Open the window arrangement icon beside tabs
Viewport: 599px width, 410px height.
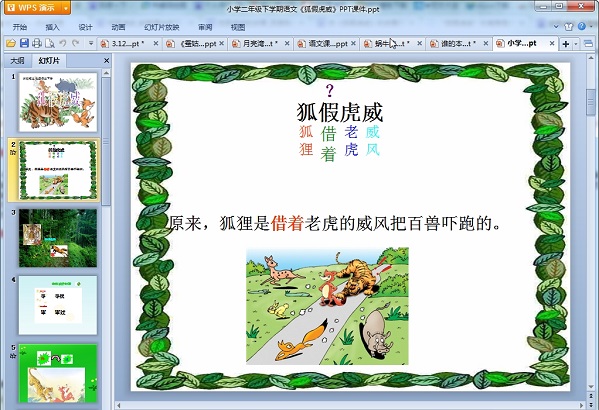click(x=589, y=44)
